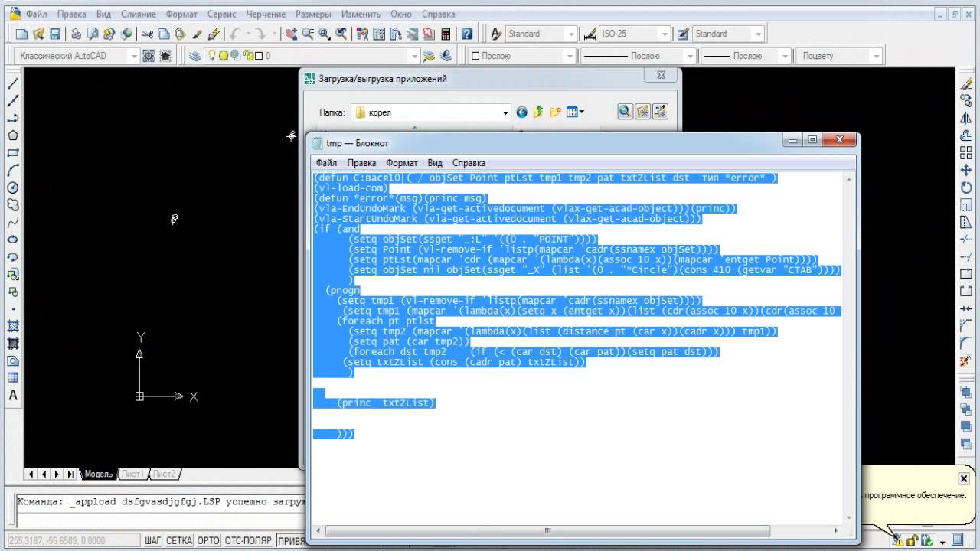Select the Mirror tool in Modify toolbar
Screen dimensions: 980x551
pyautogui.click(x=966, y=118)
